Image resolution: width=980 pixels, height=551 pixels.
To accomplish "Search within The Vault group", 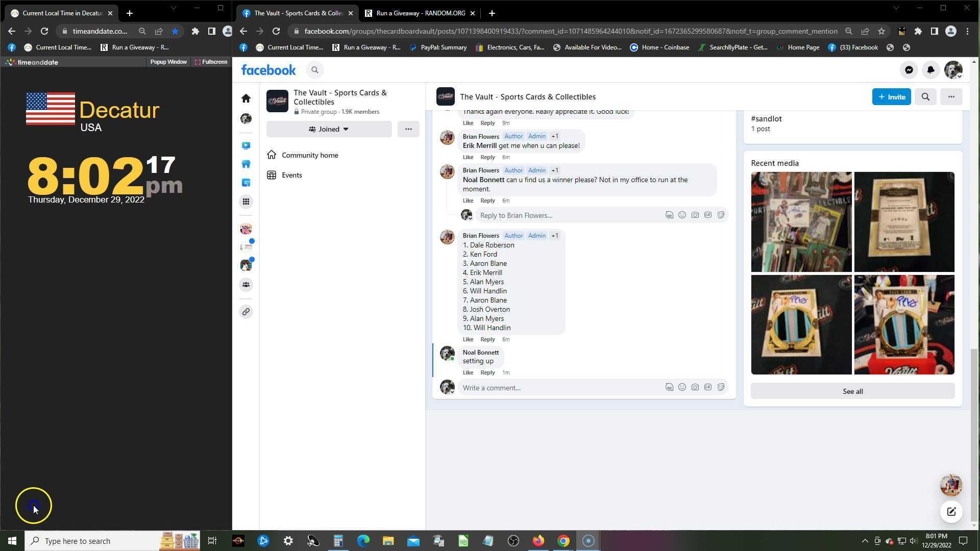I will [x=925, y=97].
